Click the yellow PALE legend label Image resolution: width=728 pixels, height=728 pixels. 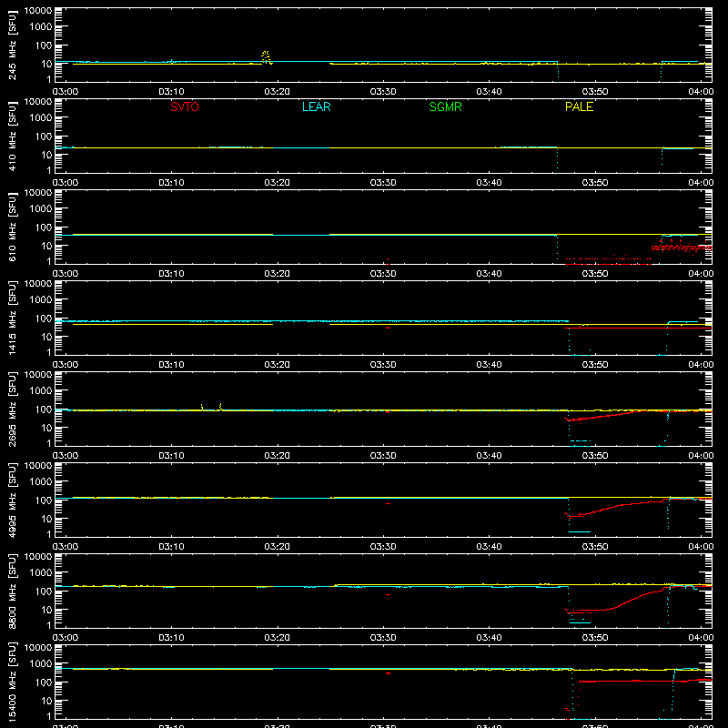(579, 106)
